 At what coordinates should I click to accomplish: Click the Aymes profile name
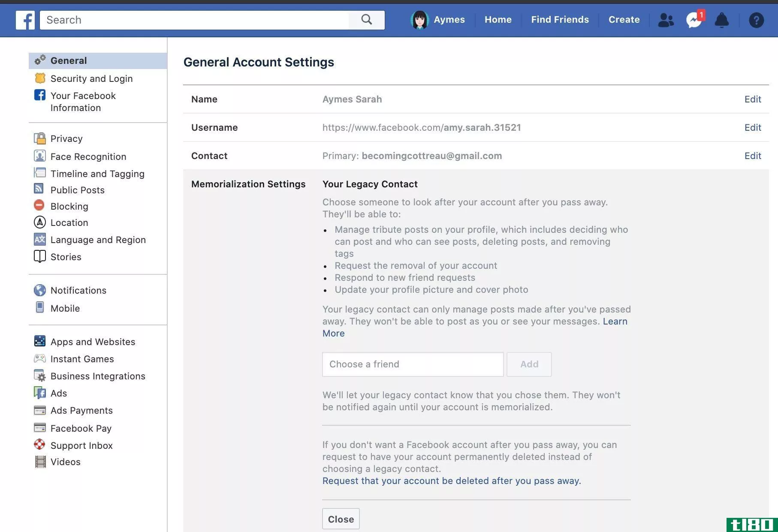pos(449,20)
